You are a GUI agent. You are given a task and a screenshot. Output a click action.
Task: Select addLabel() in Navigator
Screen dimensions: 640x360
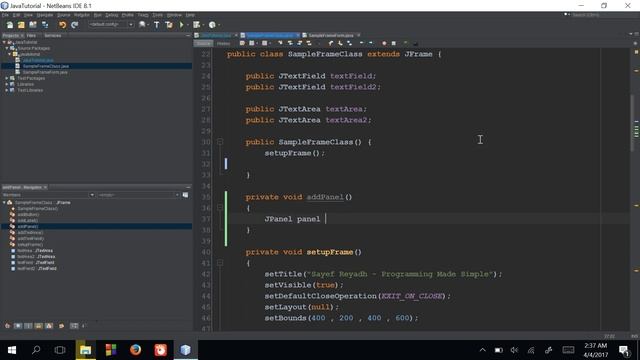tap(27, 220)
